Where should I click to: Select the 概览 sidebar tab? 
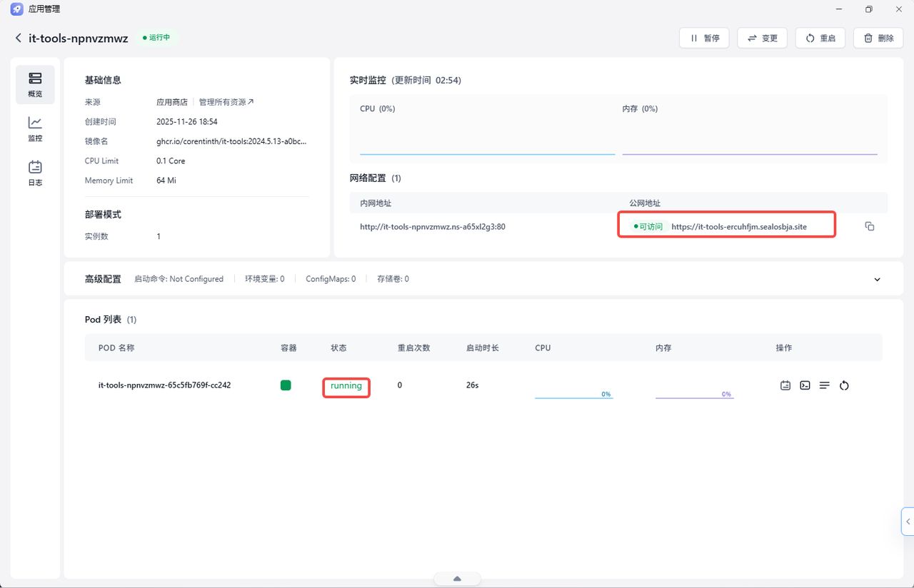pyautogui.click(x=35, y=84)
